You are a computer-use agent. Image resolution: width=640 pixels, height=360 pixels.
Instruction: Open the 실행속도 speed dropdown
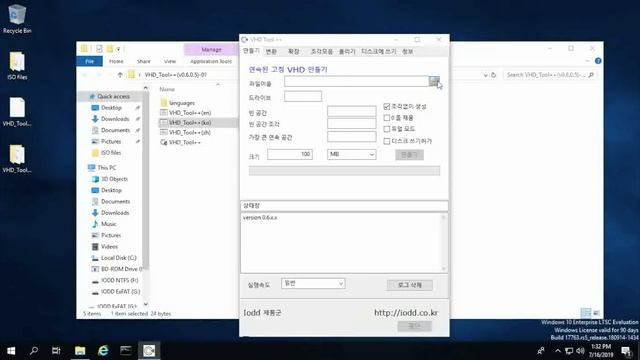click(x=313, y=283)
